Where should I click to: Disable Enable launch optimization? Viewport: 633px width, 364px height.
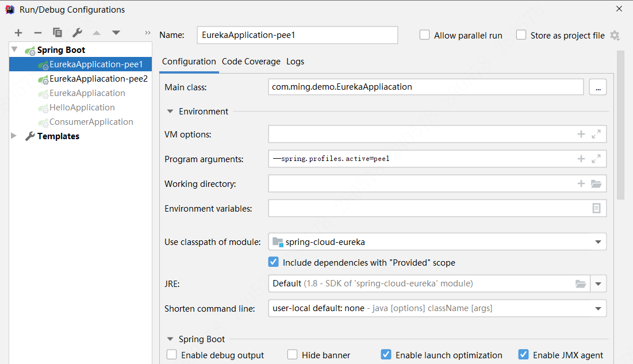[x=386, y=355]
